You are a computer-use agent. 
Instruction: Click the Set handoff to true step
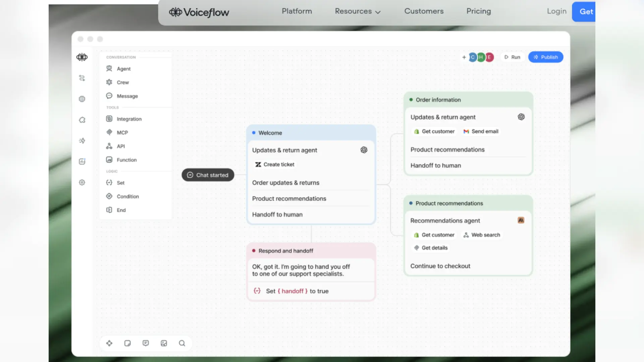pos(311,291)
